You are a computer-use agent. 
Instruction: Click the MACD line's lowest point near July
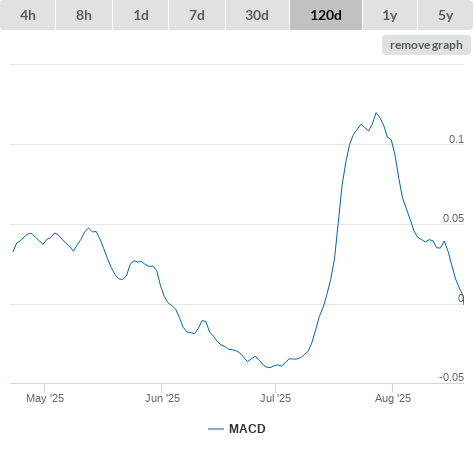[x=269, y=367]
